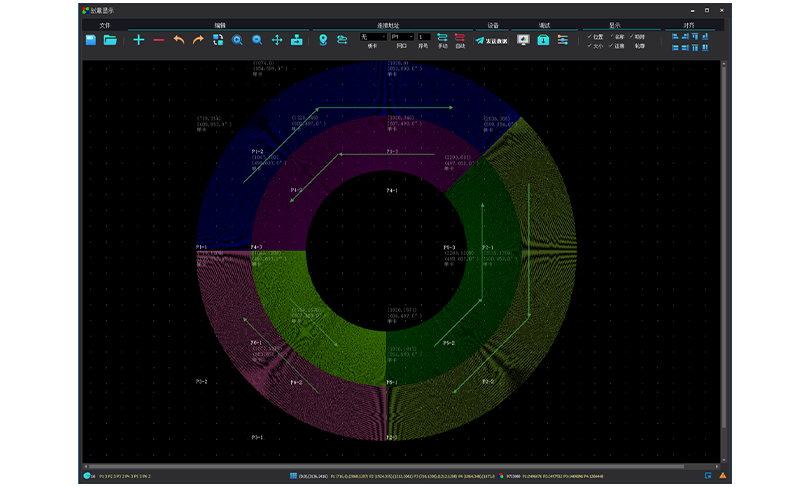Viewport: 810px width, 487px height.
Task: Click the 发送数据 send data button
Action: (491, 41)
